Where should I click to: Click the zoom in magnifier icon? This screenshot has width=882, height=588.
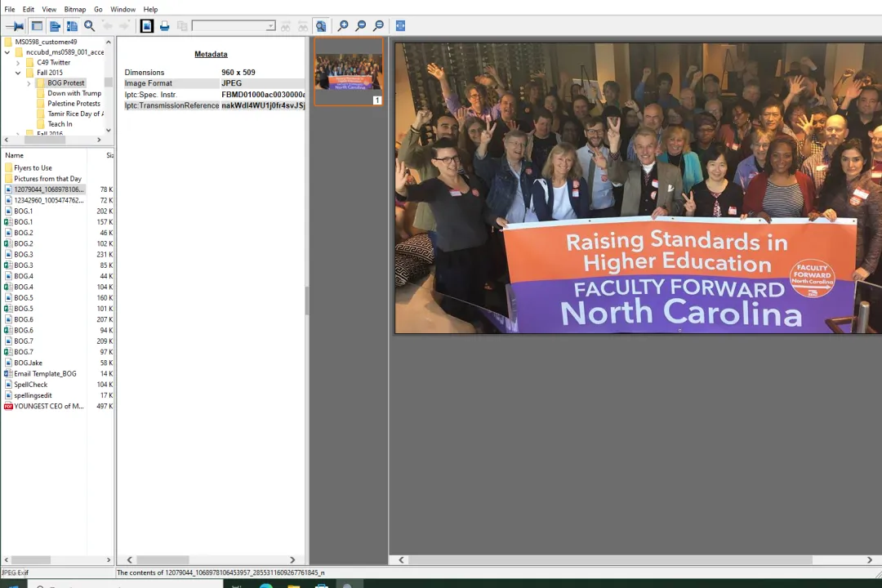click(343, 26)
